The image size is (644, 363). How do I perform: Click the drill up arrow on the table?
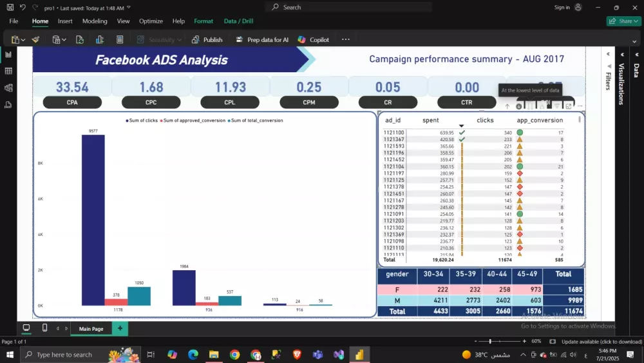pos(507,106)
